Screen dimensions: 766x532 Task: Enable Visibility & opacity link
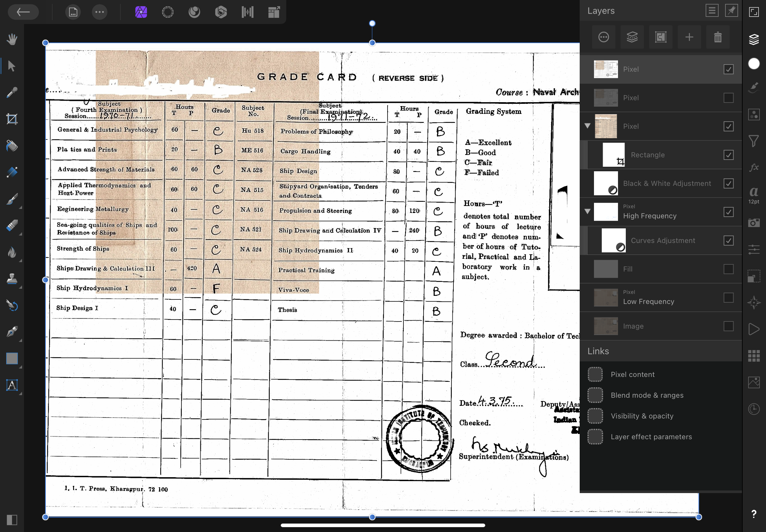(x=595, y=416)
